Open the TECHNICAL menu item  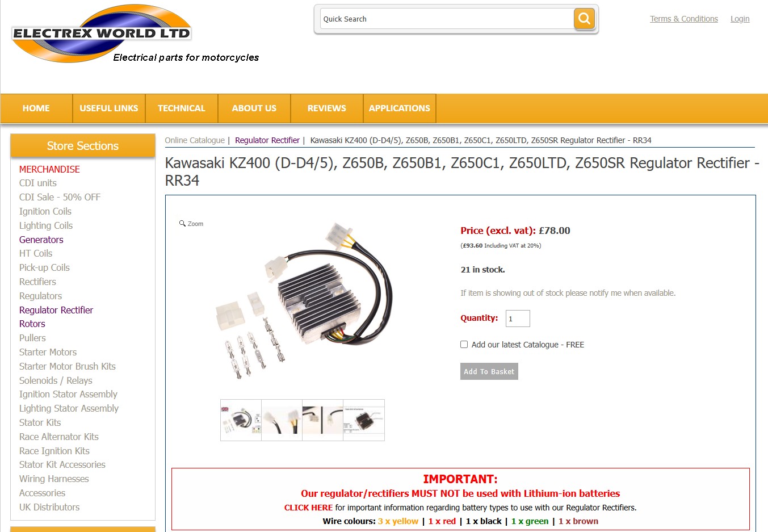182,108
